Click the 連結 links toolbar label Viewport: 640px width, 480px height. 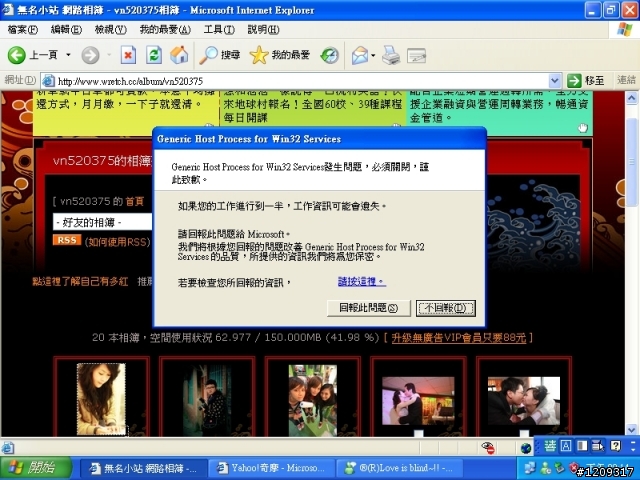[626, 80]
